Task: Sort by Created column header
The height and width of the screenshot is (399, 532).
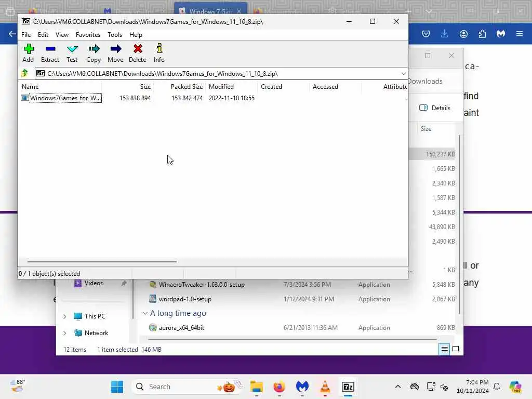Action: pos(283,87)
